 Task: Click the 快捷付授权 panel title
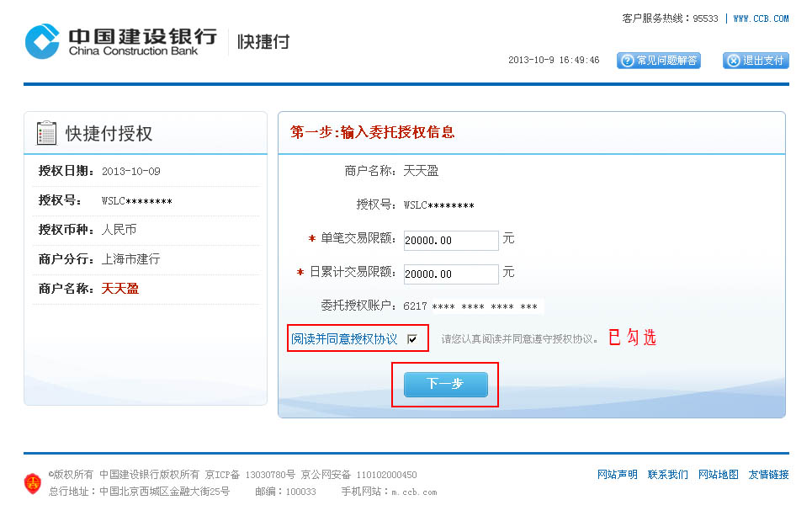click(x=109, y=133)
